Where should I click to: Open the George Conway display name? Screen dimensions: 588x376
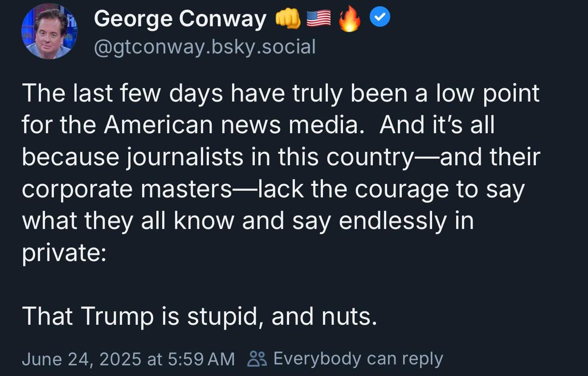180,20
